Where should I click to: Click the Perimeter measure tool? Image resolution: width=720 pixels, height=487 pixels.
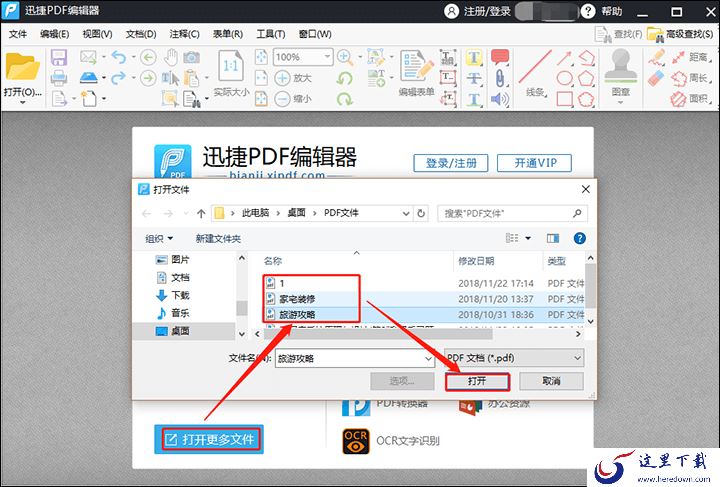(690, 78)
